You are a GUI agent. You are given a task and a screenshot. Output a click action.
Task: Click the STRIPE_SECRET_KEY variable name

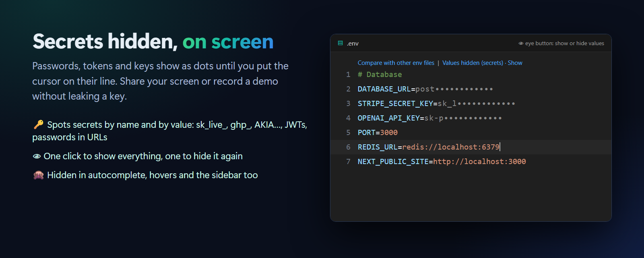coord(395,104)
